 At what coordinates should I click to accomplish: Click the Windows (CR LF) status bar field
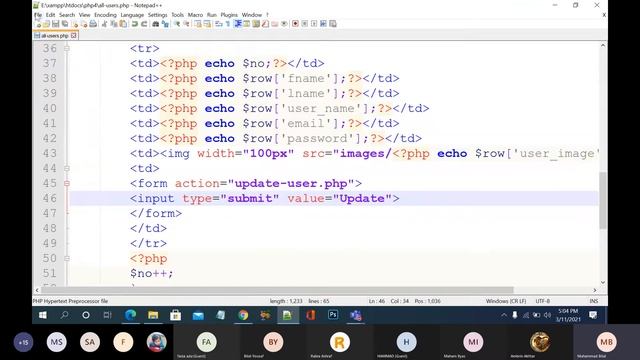506,301
